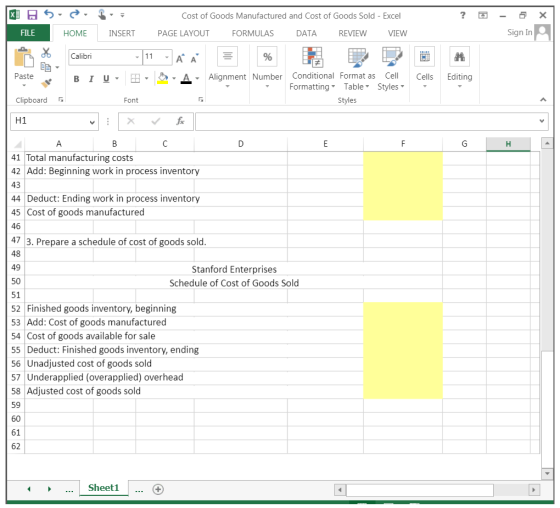
Task: Activate the Format Painter brush
Action: 46,83
